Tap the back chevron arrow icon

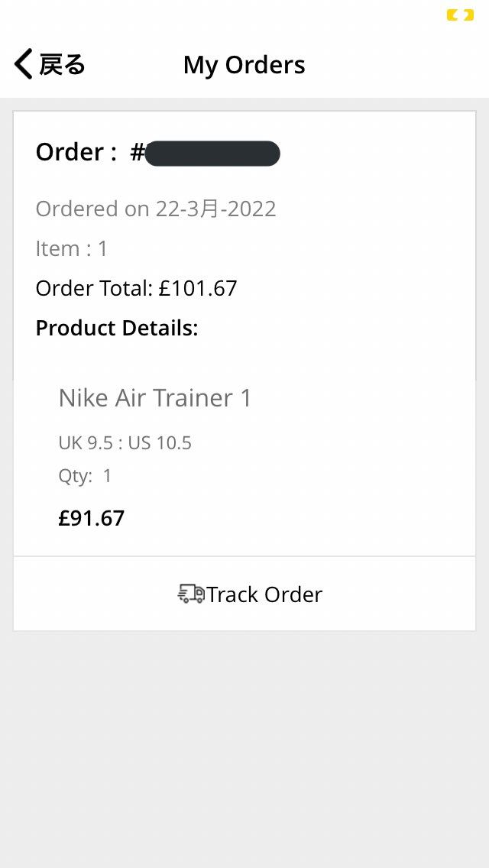click(x=23, y=64)
